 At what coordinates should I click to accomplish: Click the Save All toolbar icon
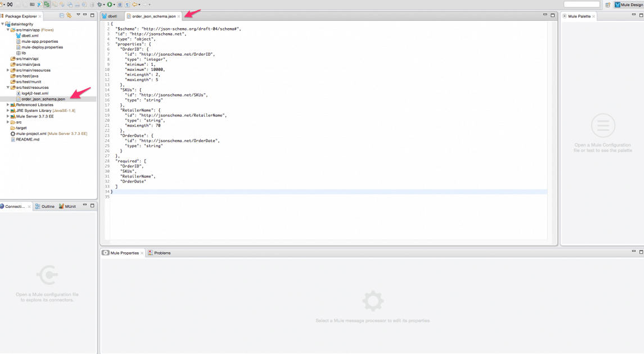(25, 4)
